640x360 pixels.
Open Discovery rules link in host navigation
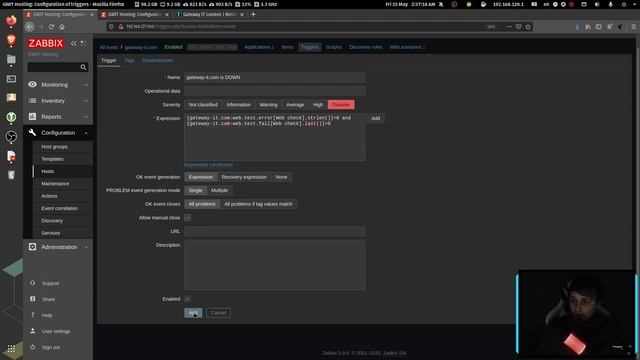click(x=366, y=47)
